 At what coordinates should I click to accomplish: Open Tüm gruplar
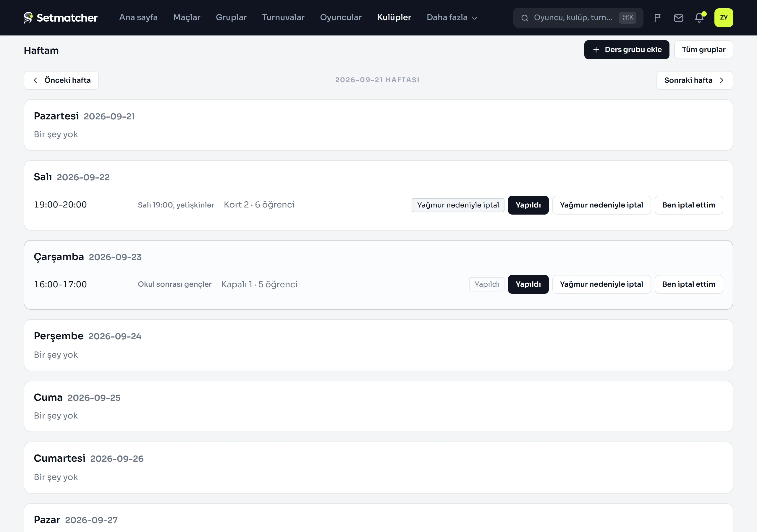(x=703, y=50)
